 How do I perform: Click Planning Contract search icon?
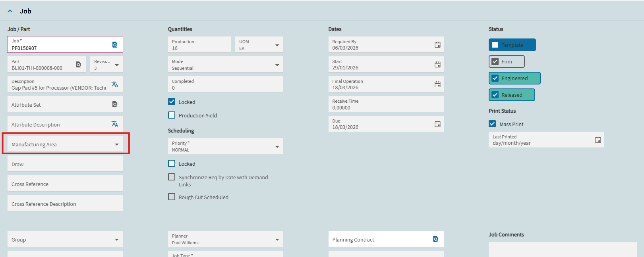(x=436, y=239)
